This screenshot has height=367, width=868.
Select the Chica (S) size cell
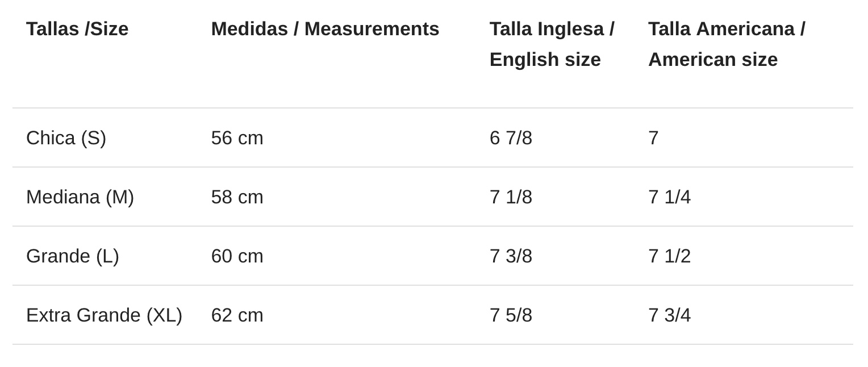66,138
